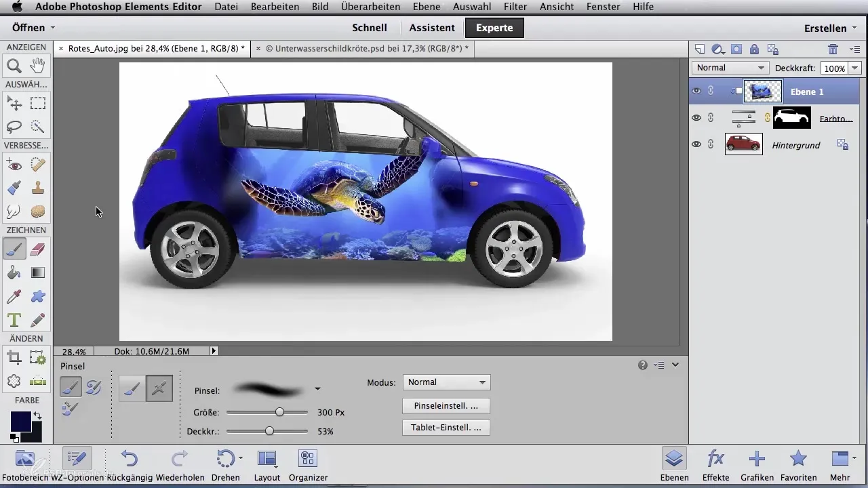Viewport: 868px width, 488px height.
Task: Select the Paint Bucket tool
Action: click(x=14, y=272)
